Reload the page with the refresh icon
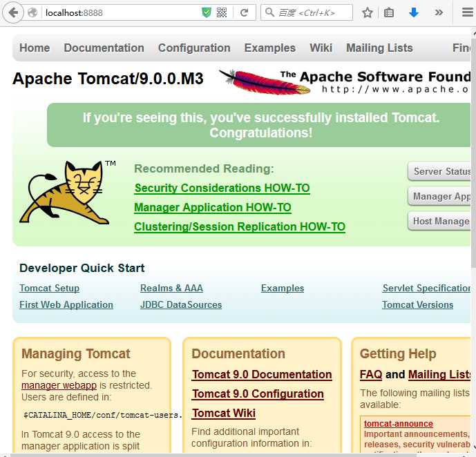Screen dimensions: 476x457 [245, 12]
